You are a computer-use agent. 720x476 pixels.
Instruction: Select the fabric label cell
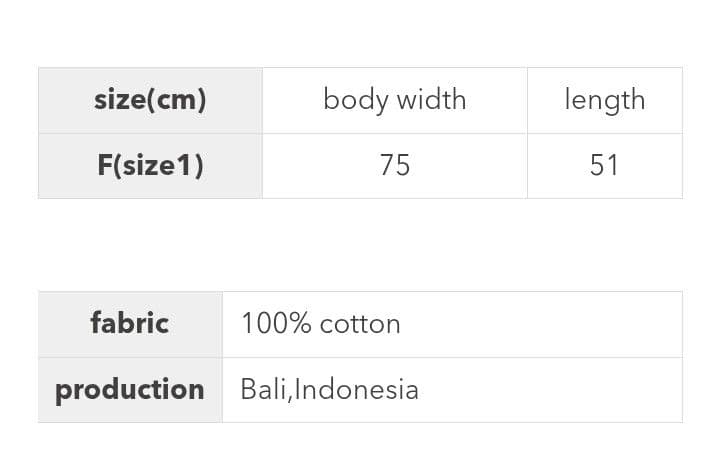click(x=130, y=323)
